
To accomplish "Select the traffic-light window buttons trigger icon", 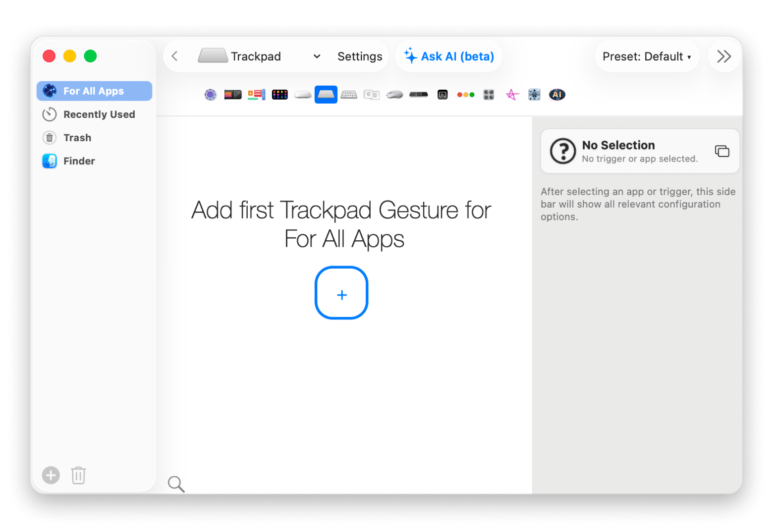I will (x=466, y=95).
